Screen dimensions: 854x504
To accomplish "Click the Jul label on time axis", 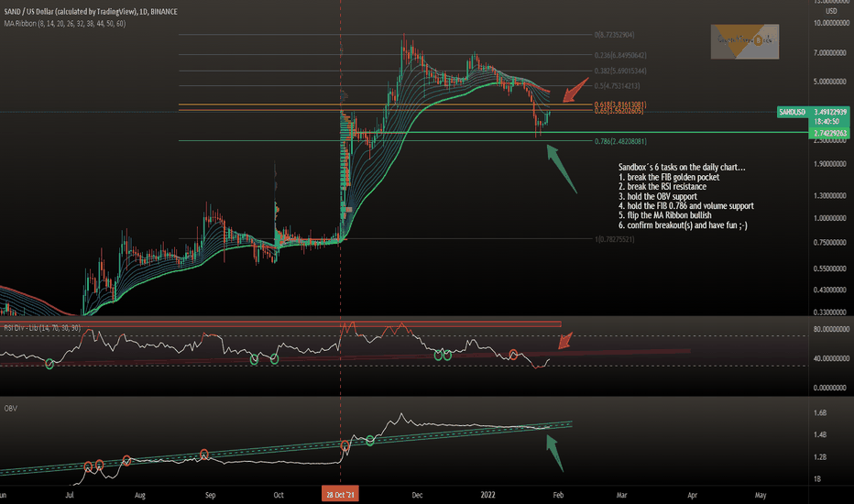I will tap(70, 495).
